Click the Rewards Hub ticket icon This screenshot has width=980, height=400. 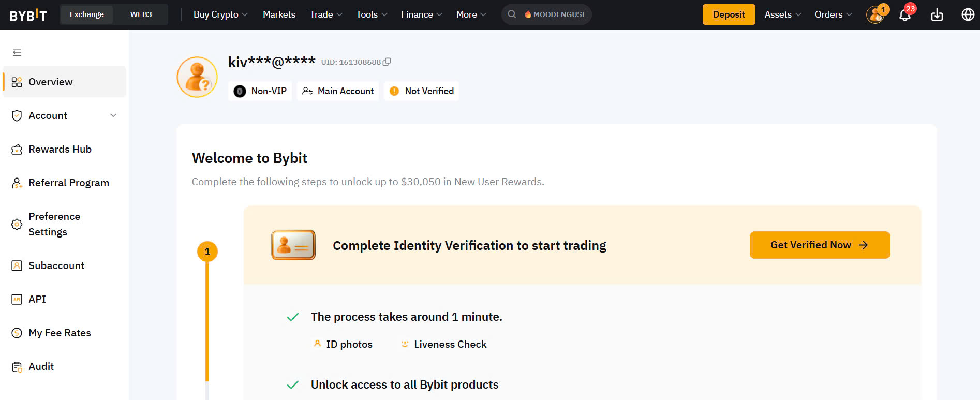click(x=17, y=150)
